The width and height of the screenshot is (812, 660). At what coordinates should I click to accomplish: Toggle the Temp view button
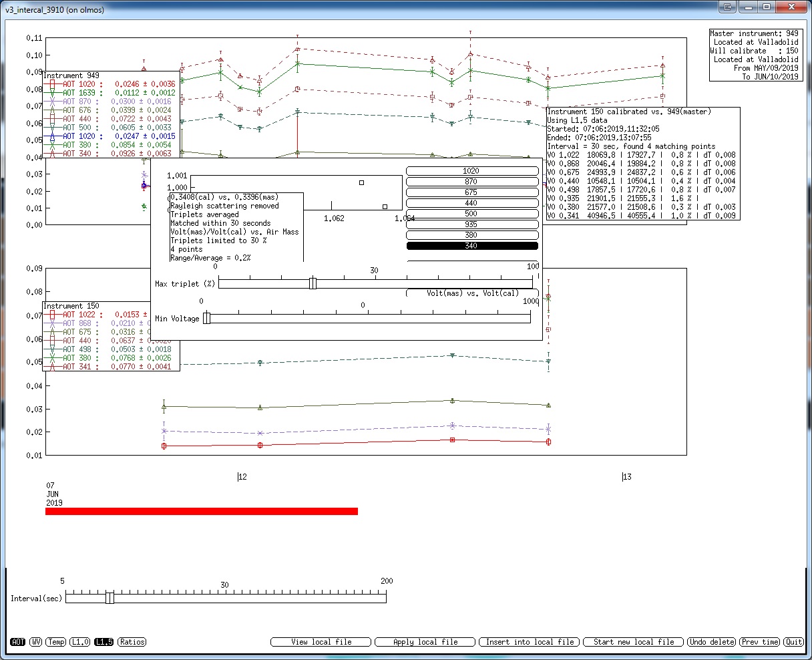click(x=56, y=642)
